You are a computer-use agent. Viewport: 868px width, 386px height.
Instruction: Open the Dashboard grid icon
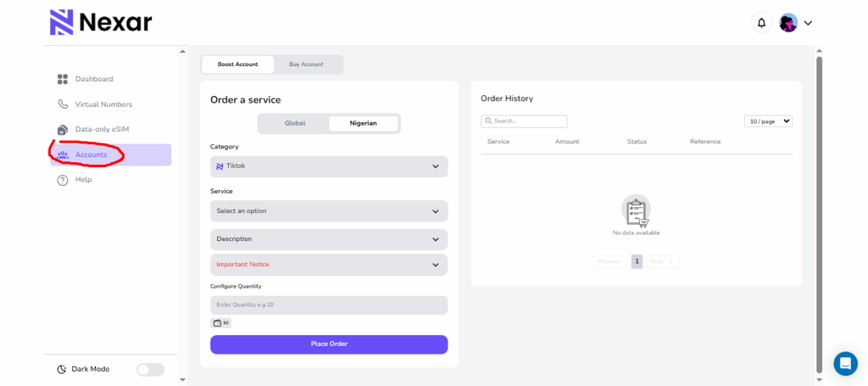[62, 79]
